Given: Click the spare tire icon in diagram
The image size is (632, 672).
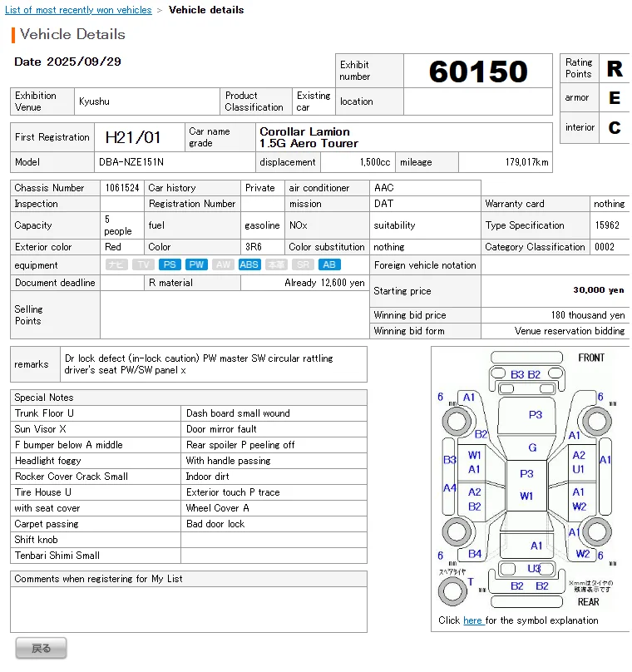Looking at the screenshot, I should pyautogui.click(x=453, y=591).
